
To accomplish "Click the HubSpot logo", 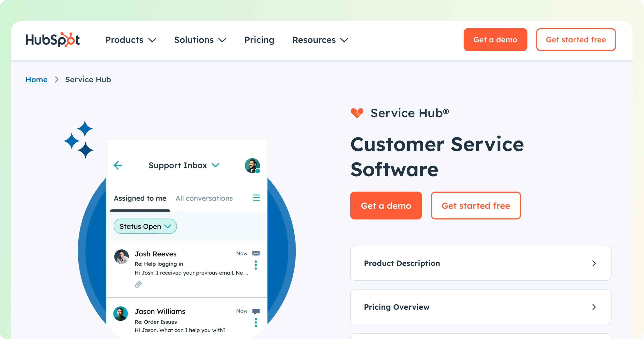I will click(x=52, y=40).
